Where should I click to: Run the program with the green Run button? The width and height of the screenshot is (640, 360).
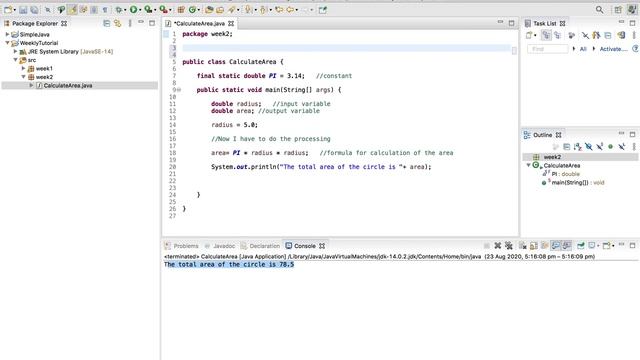point(133,9)
